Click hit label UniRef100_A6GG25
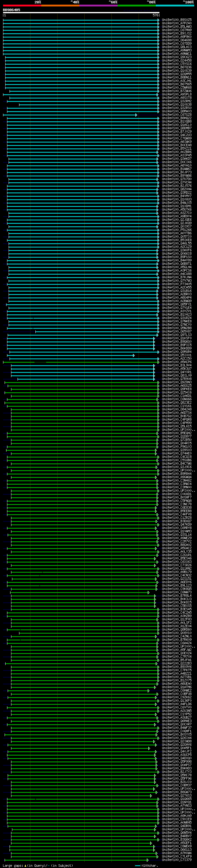 [177, 386]
